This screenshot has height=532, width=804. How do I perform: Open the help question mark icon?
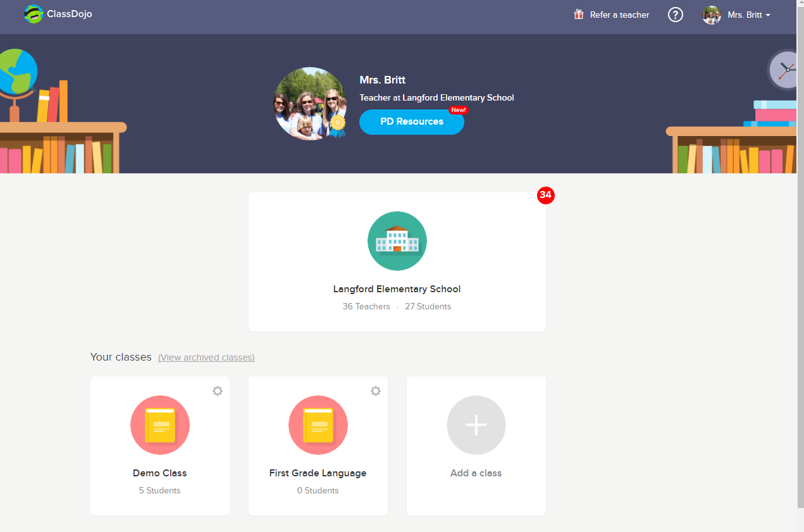click(676, 15)
